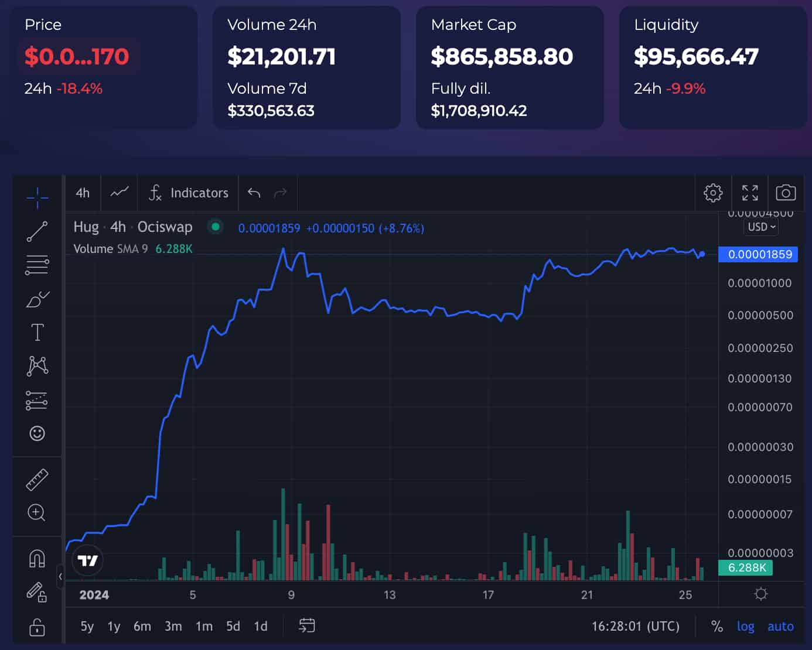Select the crosshair cursor tool
Viewport: 812px width, 650px height.
click(x=37, y=197)
